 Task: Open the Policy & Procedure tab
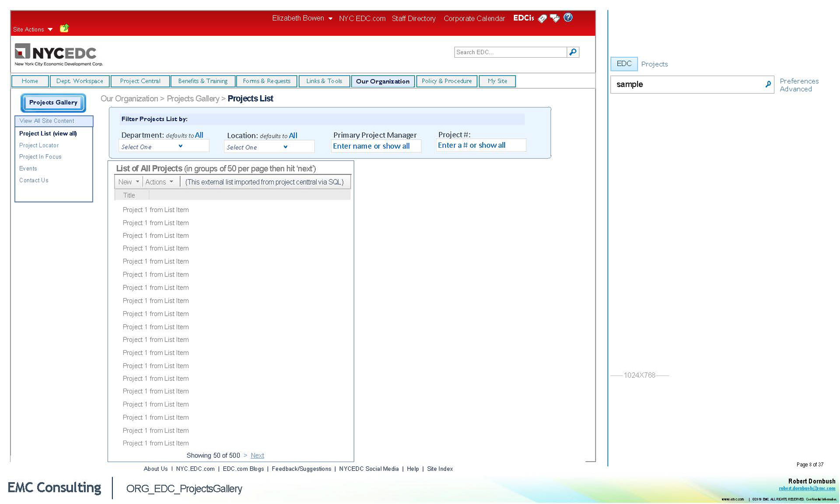coord(446,81)
